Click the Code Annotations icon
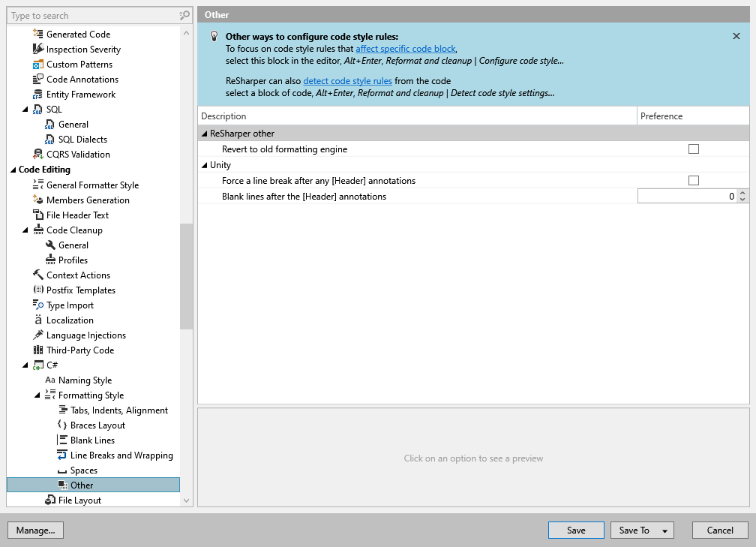 (x=38, y=79)
